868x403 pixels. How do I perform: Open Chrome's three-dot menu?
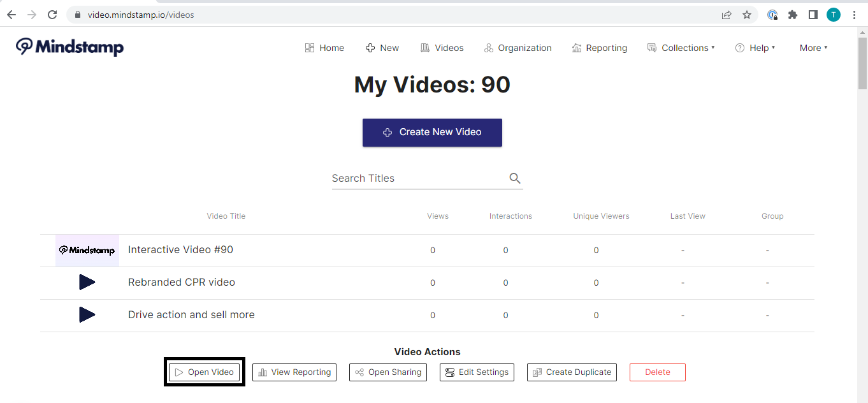854,15
